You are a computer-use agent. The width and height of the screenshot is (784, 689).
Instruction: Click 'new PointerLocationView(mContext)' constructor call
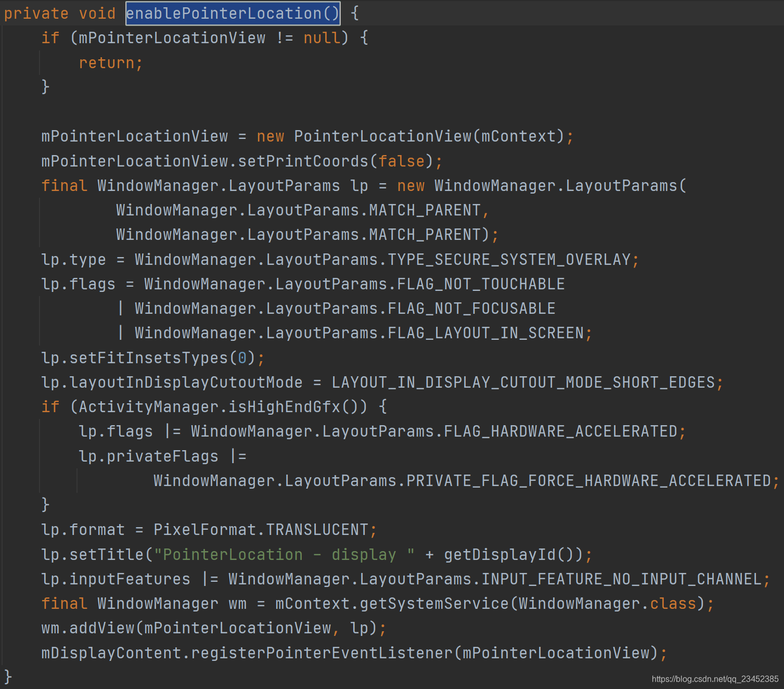point(410,136)
